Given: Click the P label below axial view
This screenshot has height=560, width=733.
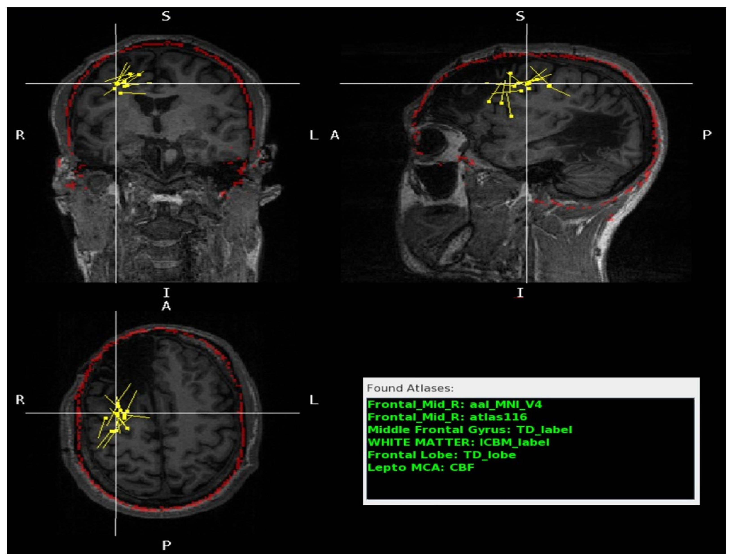Looking at the screenshot, I should 166,546.
